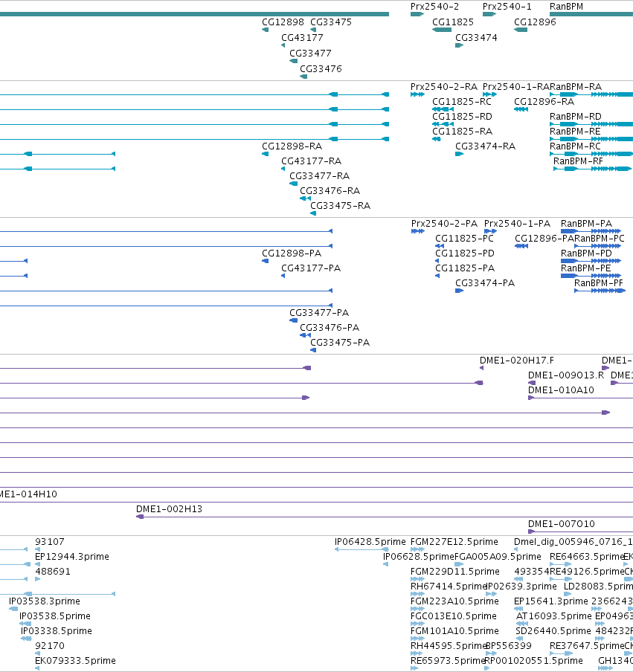Select the CG11825-RA transcript label

pos(462,131)
